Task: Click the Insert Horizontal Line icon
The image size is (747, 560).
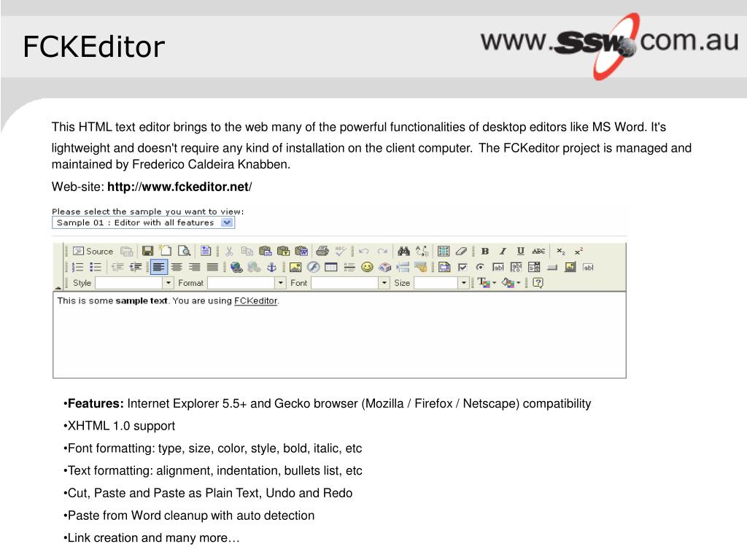Action: [x=349, y=267]
